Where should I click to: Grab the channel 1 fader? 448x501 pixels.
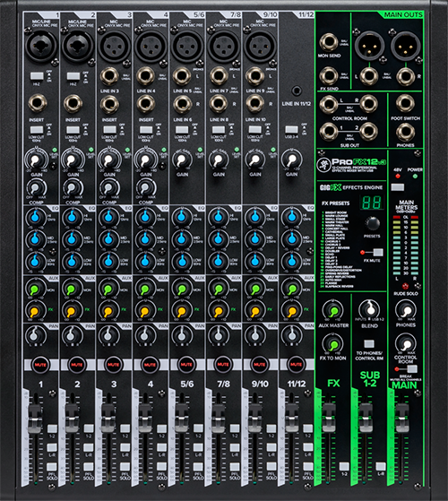35,419
